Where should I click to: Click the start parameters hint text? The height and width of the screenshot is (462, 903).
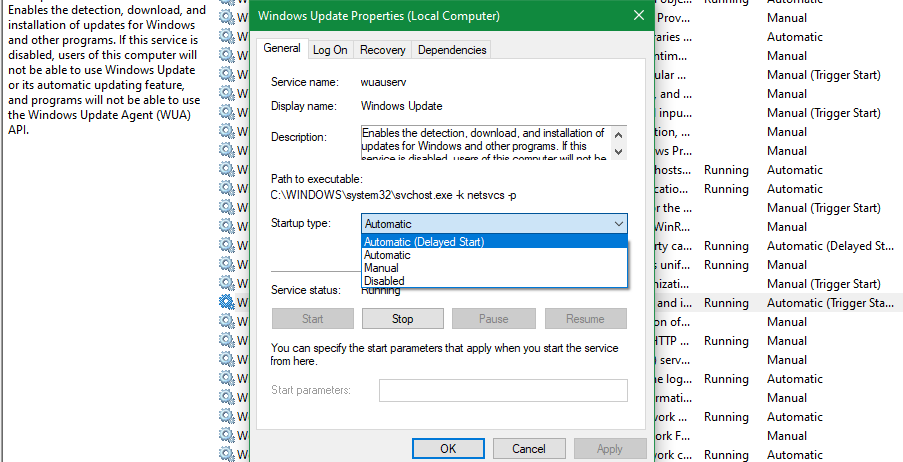tap(444, 355)
